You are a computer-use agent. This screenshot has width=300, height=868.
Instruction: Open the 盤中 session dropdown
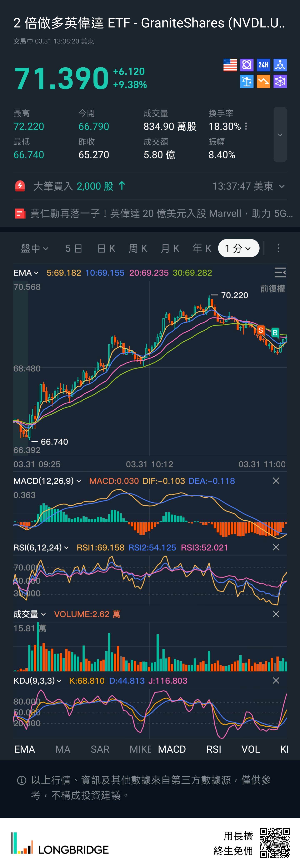click(34, 248)
